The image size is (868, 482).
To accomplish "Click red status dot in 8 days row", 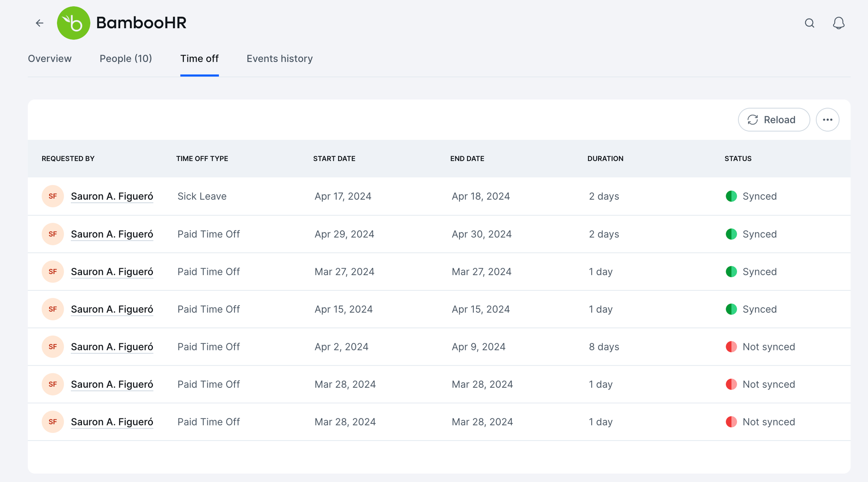I will [x=731, y=347].
